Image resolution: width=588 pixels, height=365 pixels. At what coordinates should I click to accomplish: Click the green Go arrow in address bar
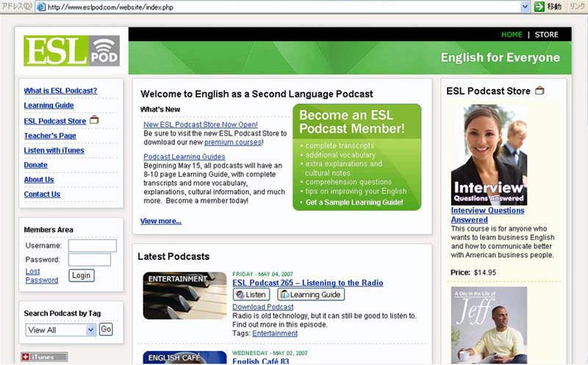click(539, 7)
